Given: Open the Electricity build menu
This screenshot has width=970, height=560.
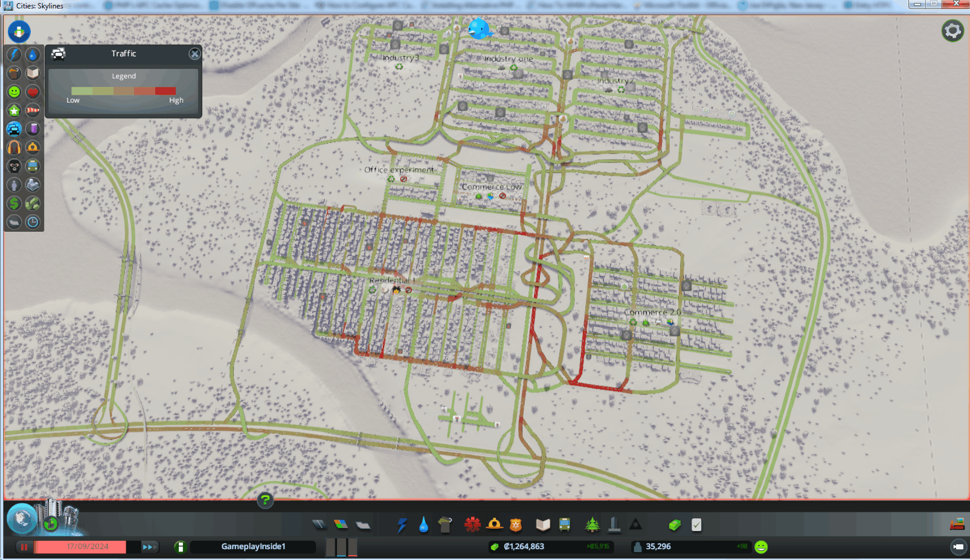Looking at the screenshot, I should point(402,525).
